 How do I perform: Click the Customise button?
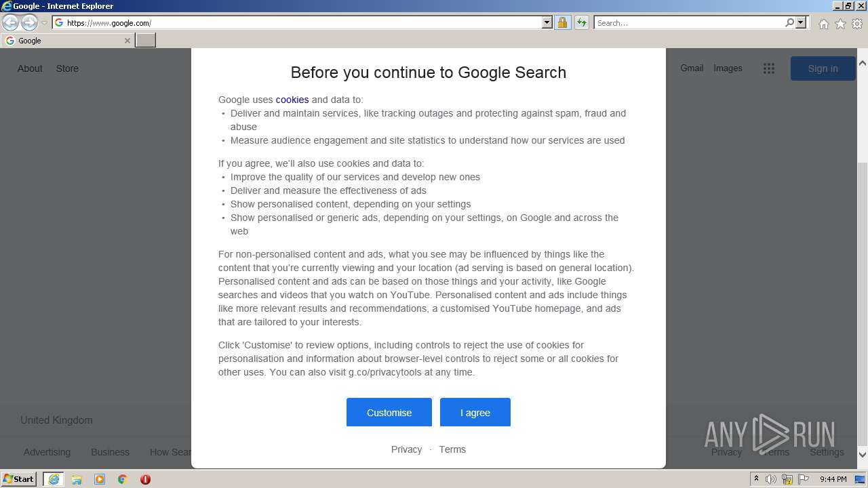(389, 412)
